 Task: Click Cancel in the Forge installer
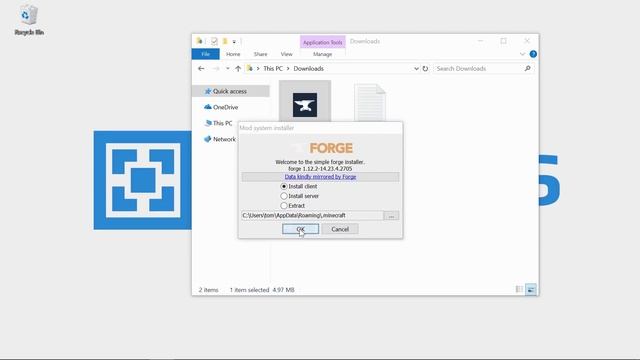point(340,229)
